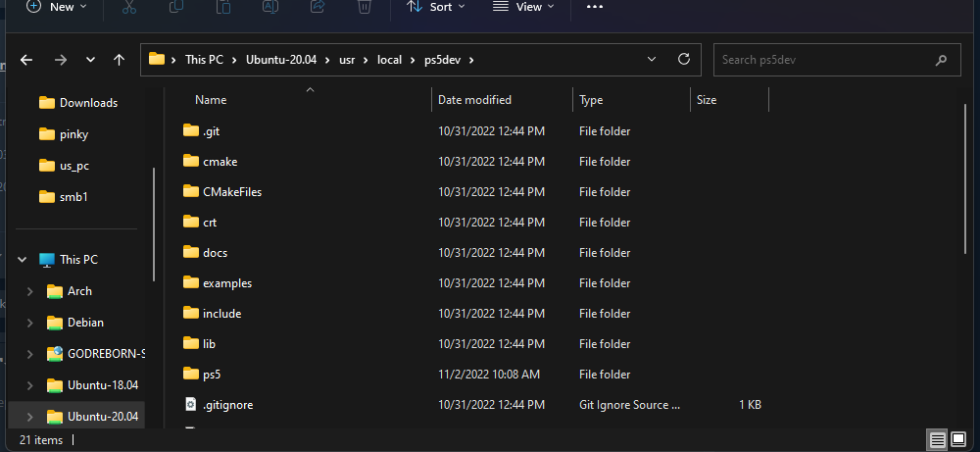Expand the Ubuntu-18.04 tree node
The height and width of the screenshot is (452, 980).
(x=30, y=385)
